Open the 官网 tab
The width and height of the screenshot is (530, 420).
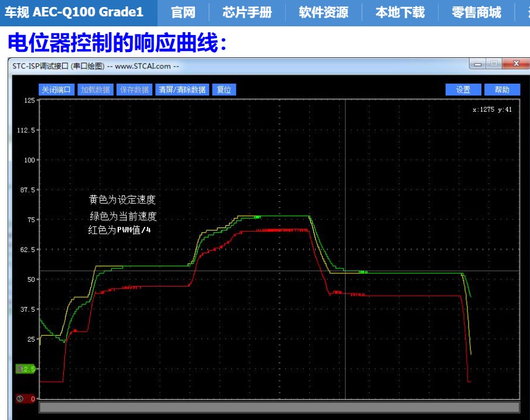[183, 12]
